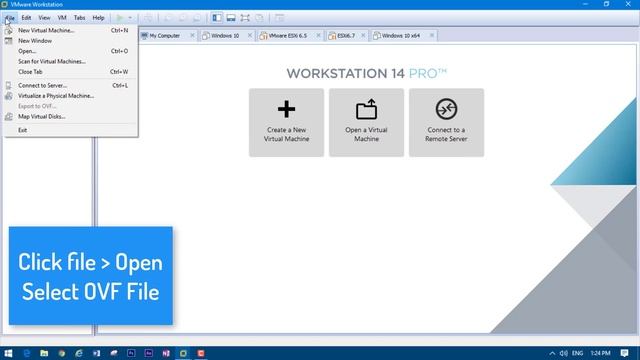This screenshot has width=640, height=360.
Task: Click the send Ctrl+Alt+Del toolbar icon
Action: point(148,18)
